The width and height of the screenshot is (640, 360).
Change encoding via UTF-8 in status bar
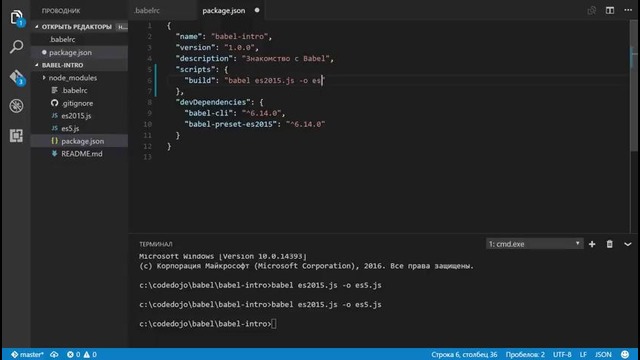[562, 354]
